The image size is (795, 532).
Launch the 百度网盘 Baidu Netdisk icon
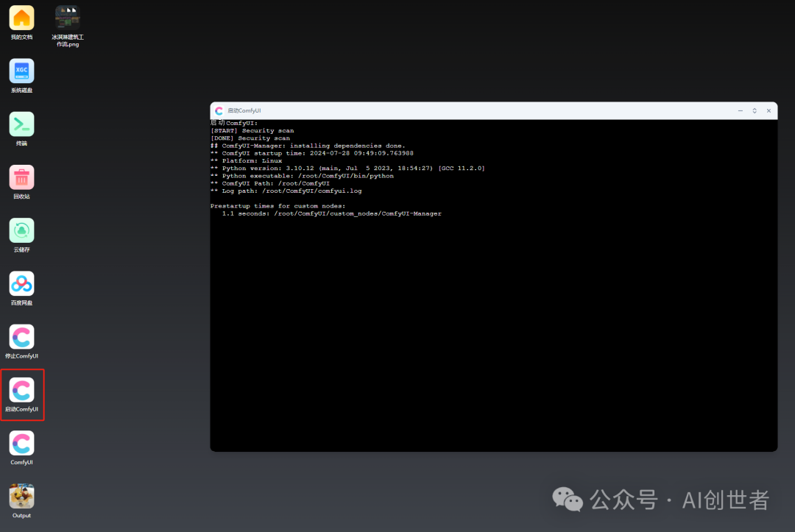21,284
